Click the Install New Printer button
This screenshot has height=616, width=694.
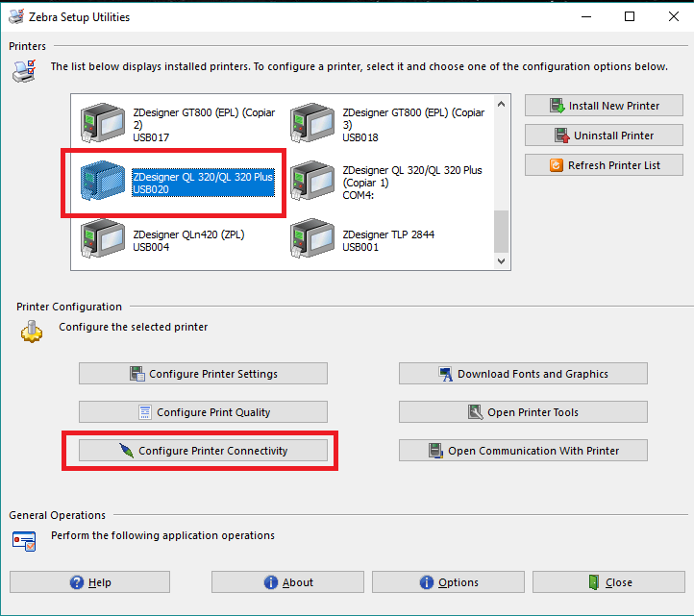pos(604,106)
